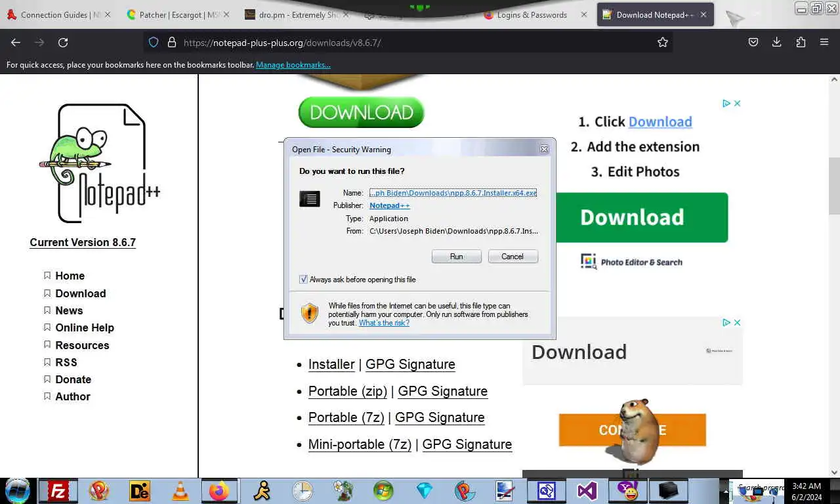Close the top AdChoices ad

(737, 103)
